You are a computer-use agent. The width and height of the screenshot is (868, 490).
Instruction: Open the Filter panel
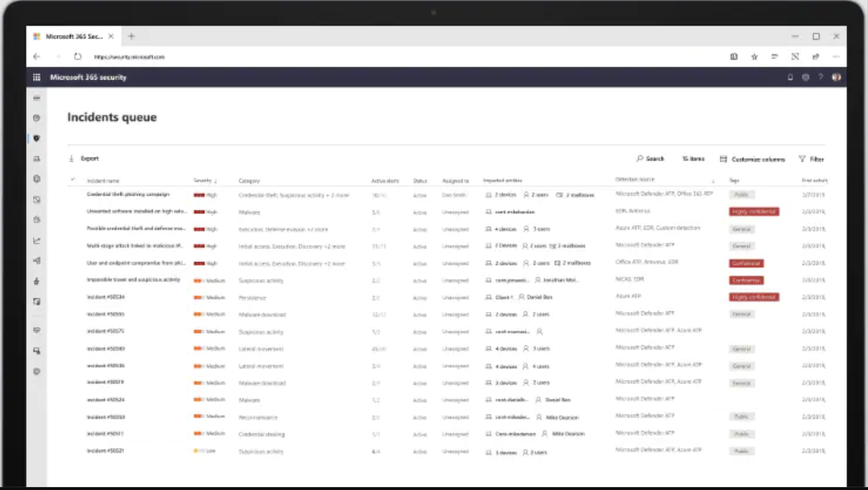pos(811,159)
